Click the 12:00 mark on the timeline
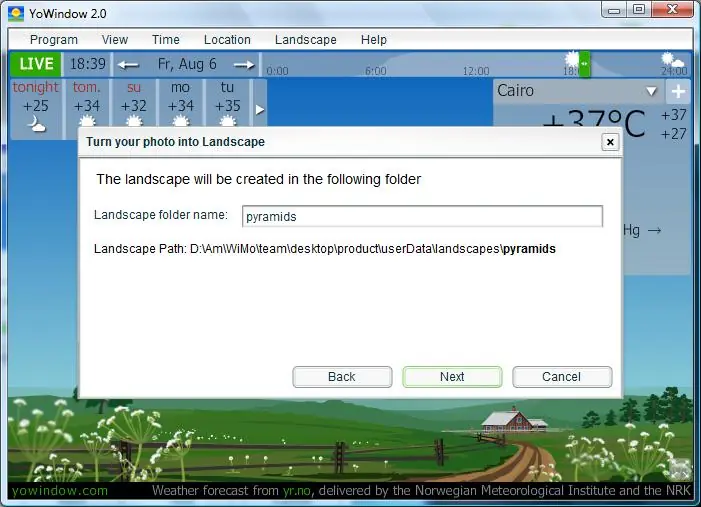The image size is (701, 507). tap(476, 71)
